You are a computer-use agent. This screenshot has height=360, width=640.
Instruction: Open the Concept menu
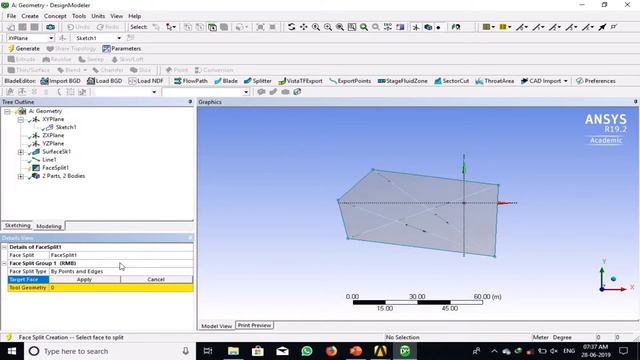(55, 16)
